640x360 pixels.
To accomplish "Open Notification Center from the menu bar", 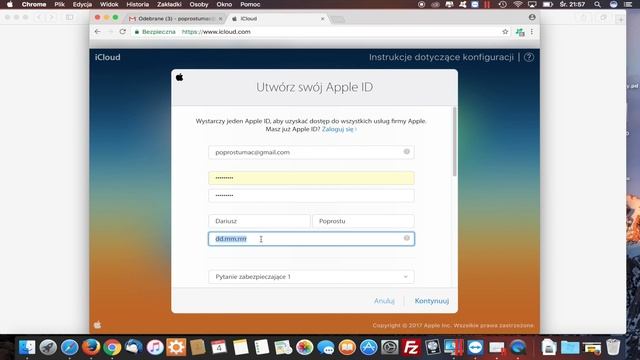I will 628,4.
